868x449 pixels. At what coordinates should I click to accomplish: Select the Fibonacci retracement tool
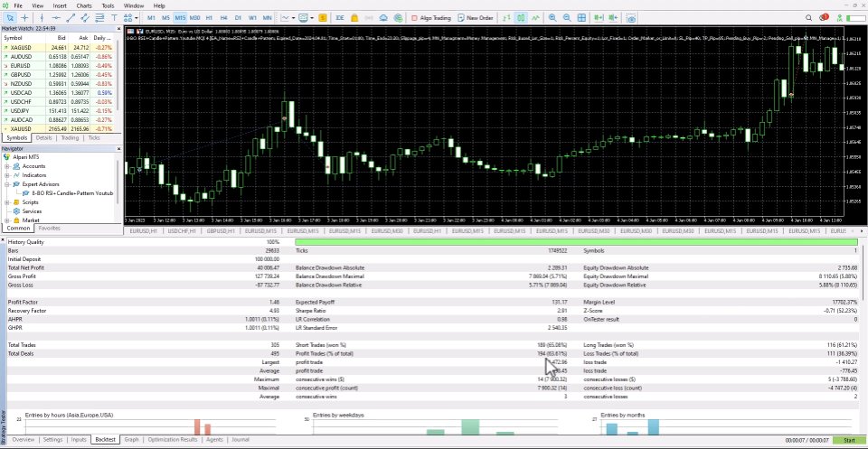pos(99,18)
